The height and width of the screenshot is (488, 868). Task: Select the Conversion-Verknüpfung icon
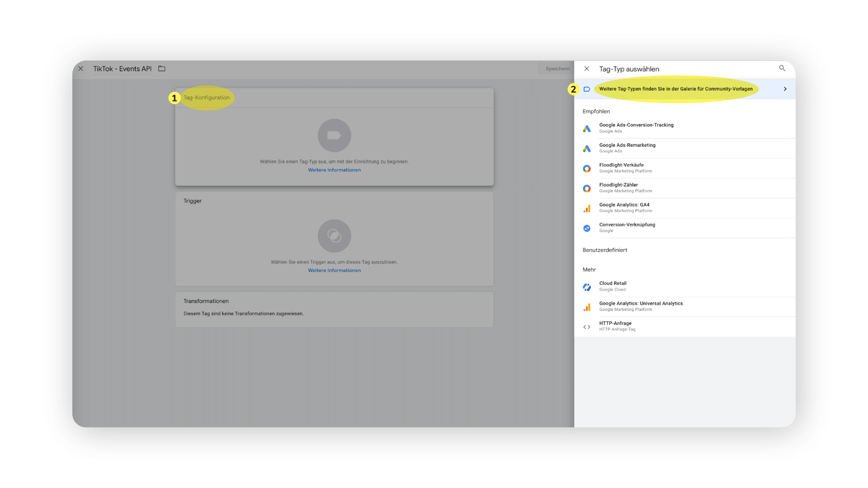[x=587, y=228]
